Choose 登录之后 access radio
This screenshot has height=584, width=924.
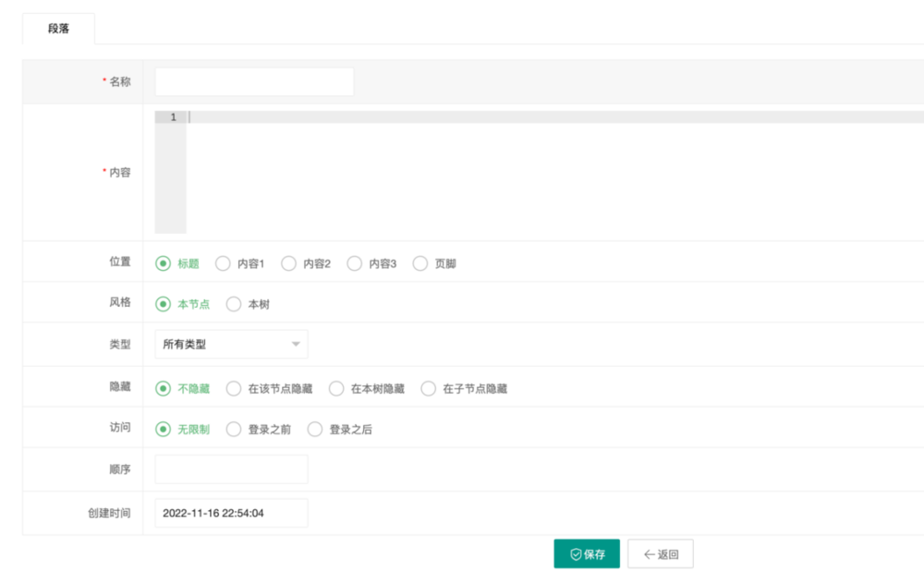coord(315,430)
